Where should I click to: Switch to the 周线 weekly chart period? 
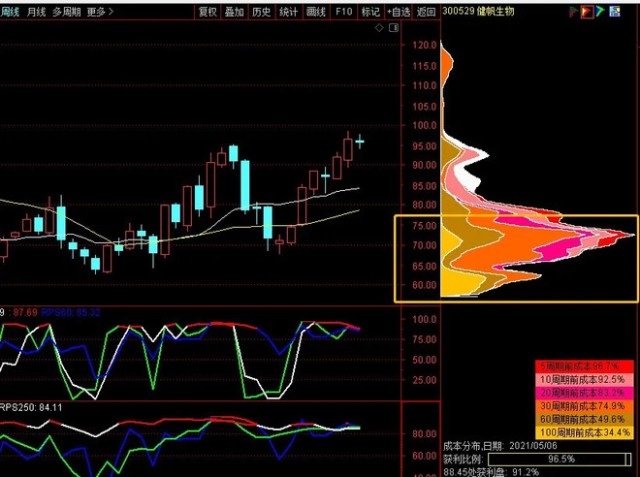pyautogui.click(x=10, y=12)
